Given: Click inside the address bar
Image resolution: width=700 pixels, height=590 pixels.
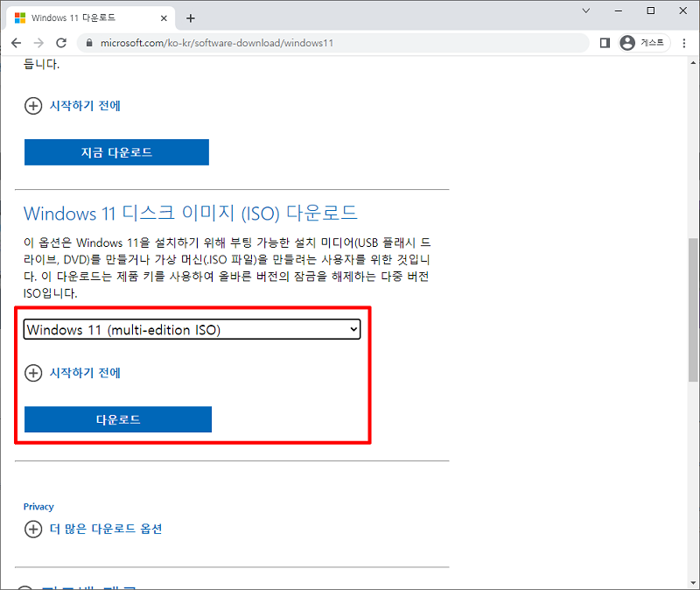Looking at the screenshot, I should pyautogui.click(x=262, y=42).
